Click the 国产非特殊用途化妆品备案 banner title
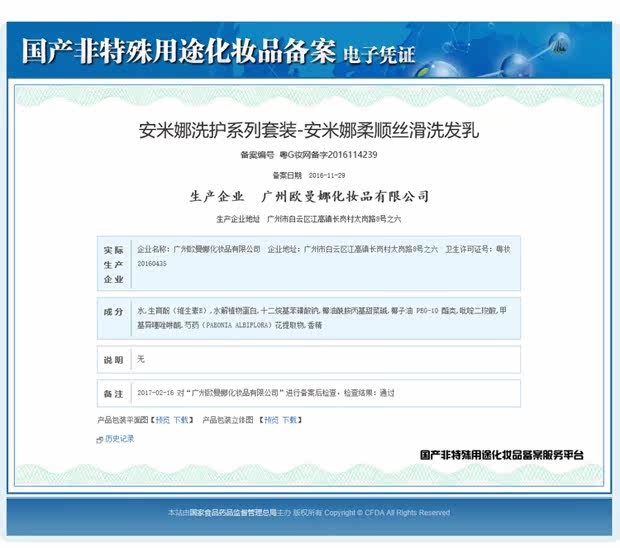Image resolution: width=620 pixels, height=548 pixels. pyautogui.click(x=178, y=51)
